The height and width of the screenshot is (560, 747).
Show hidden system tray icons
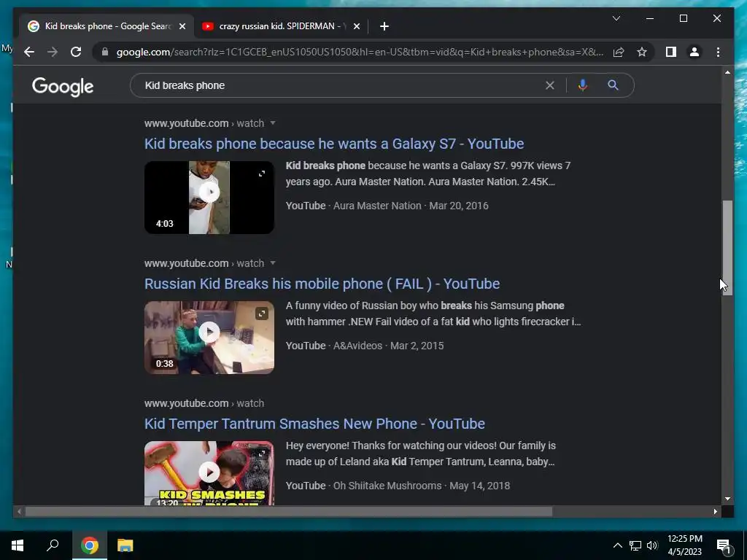tap(617, 545)
